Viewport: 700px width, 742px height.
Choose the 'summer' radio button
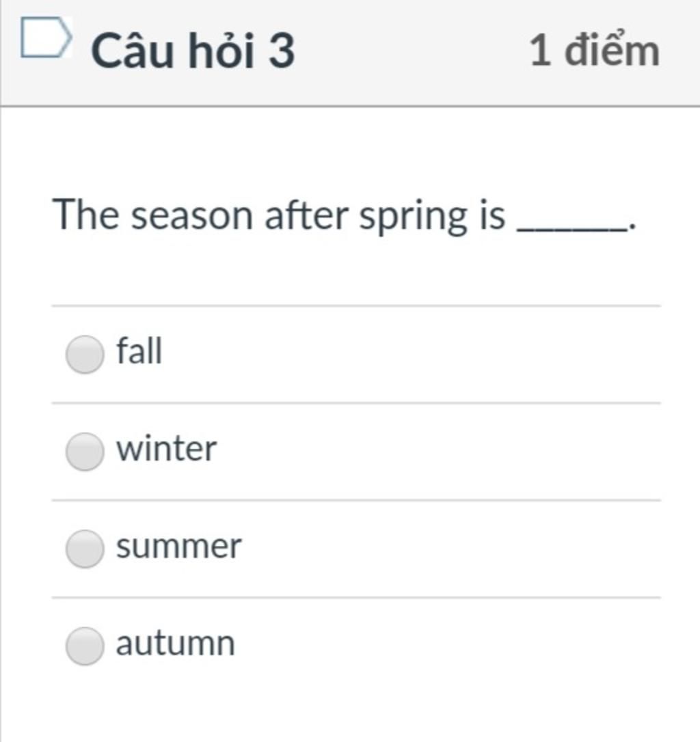[85, 549]
